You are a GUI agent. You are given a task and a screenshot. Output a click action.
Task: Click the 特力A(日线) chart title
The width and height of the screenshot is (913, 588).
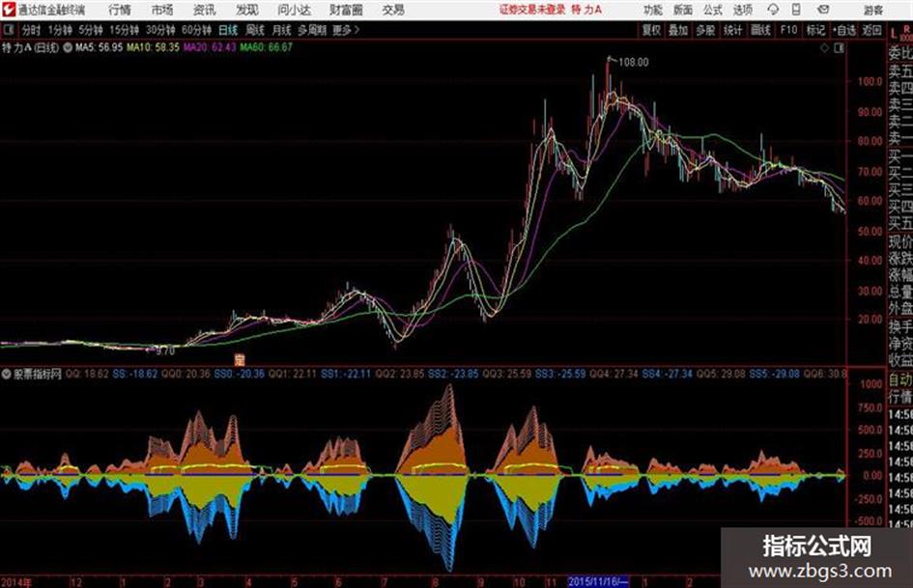[x=30, y=47]
